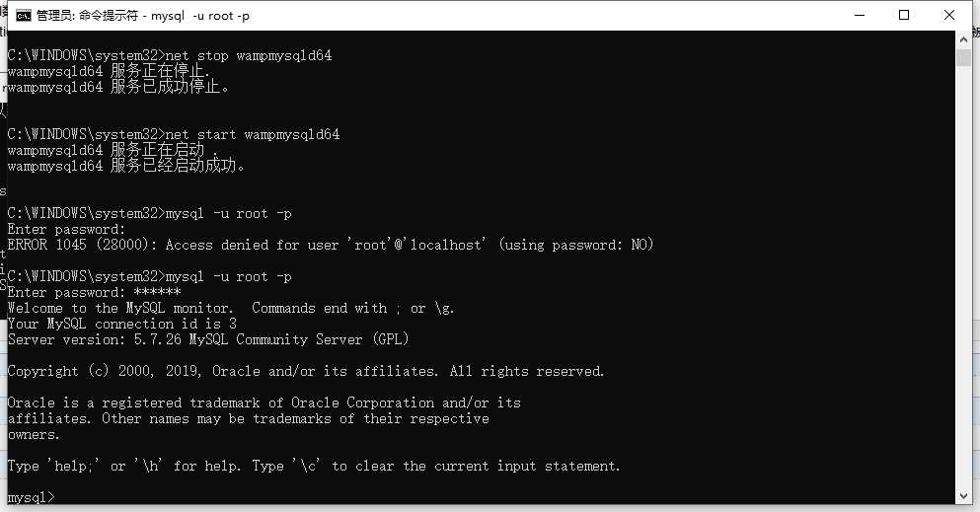Click the "Oracle is a registered trademark" line
The image size is (980, 512).
coord(264,402)
